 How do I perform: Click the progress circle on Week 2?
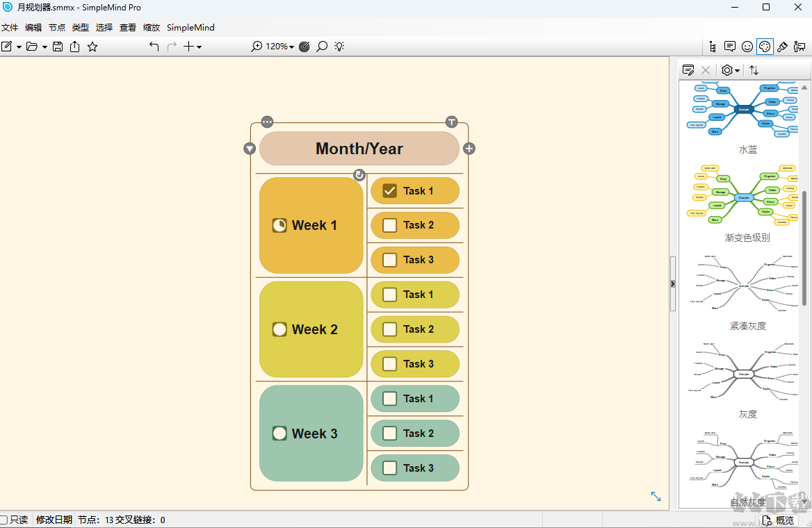click(x=279, y=329)
